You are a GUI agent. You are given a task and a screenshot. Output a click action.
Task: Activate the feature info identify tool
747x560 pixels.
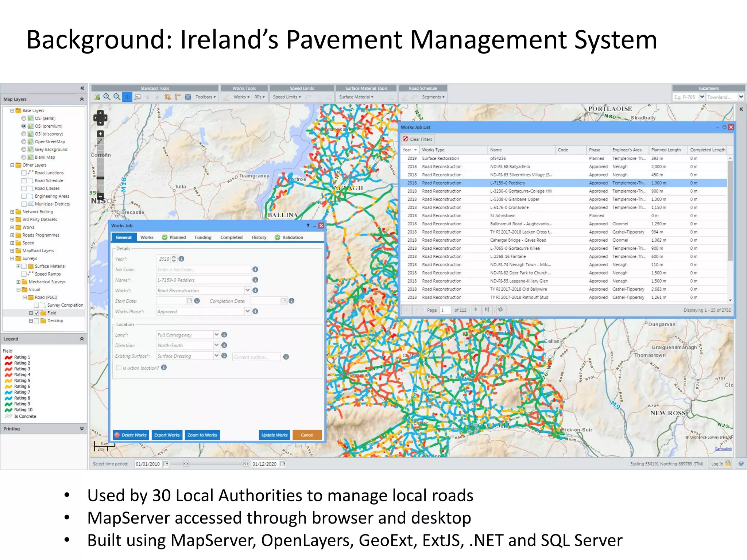(x=188, y=97)
